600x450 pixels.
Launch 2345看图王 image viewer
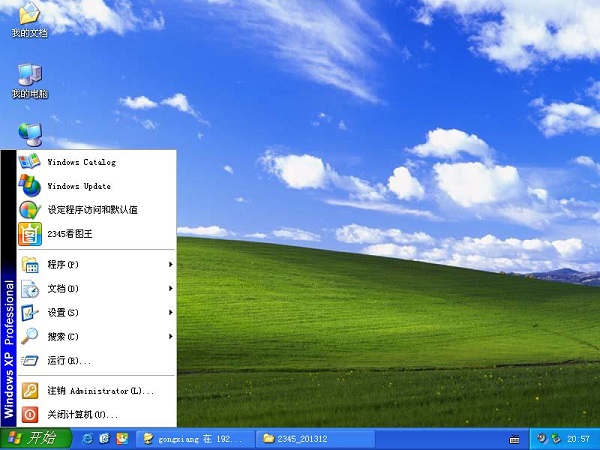coord(71,235)
